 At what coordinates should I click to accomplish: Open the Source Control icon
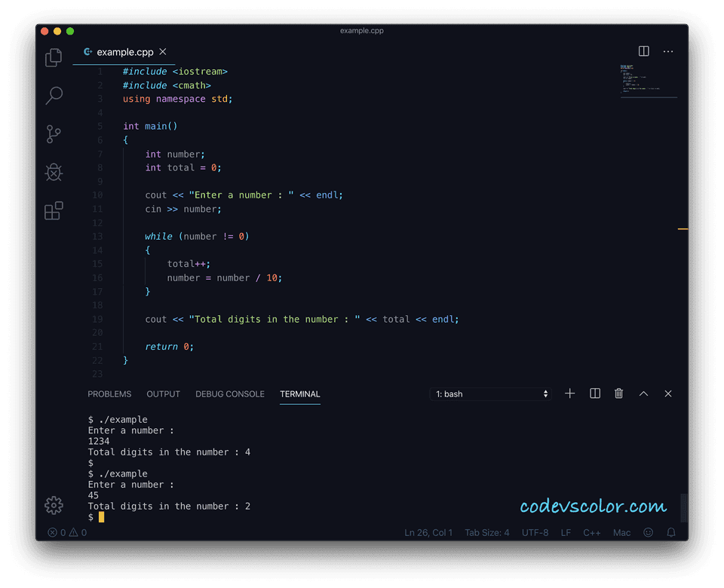(x=53, y=134)
